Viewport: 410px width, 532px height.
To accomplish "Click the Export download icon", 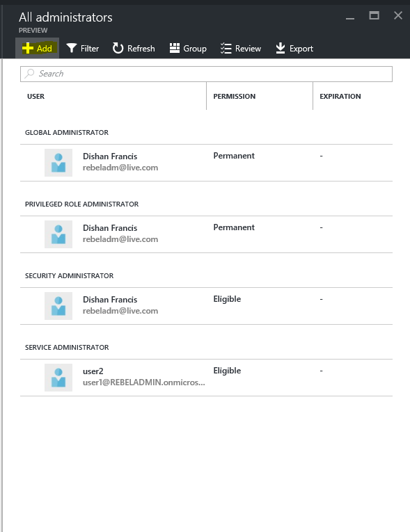I will 281,48.
